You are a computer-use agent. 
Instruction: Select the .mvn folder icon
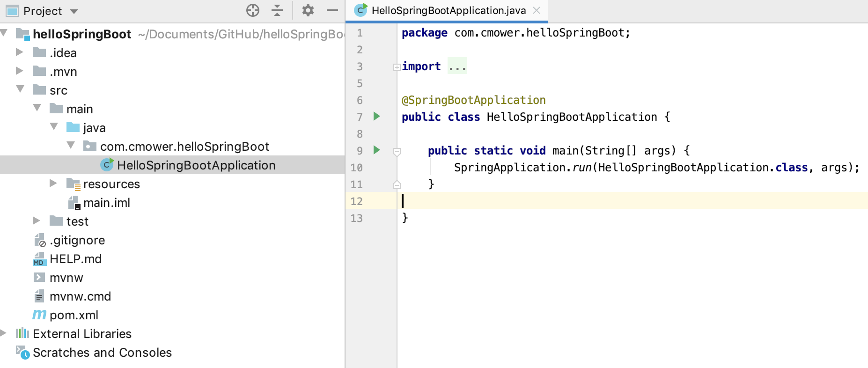pyautogui.click(x=39, y=71)
